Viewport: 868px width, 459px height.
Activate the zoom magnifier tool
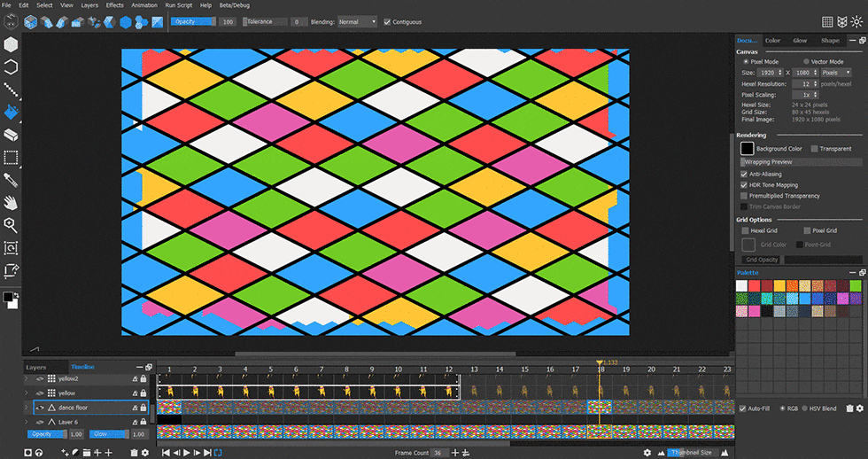(12, 225)
